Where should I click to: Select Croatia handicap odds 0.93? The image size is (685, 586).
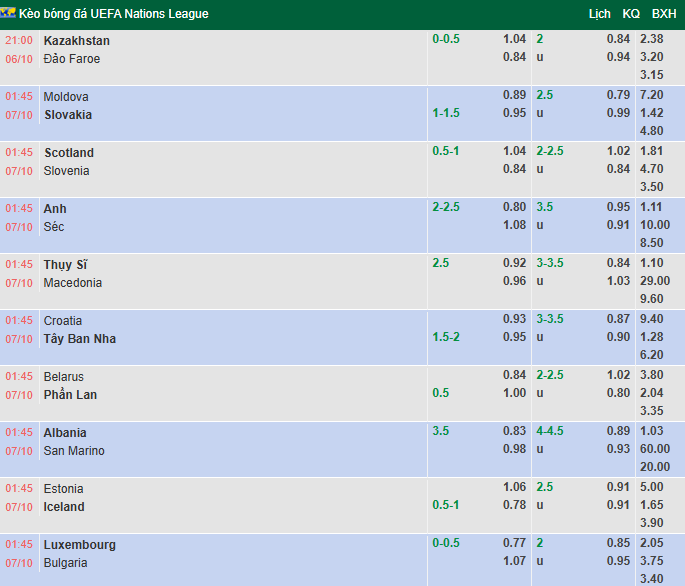point(514,319)
